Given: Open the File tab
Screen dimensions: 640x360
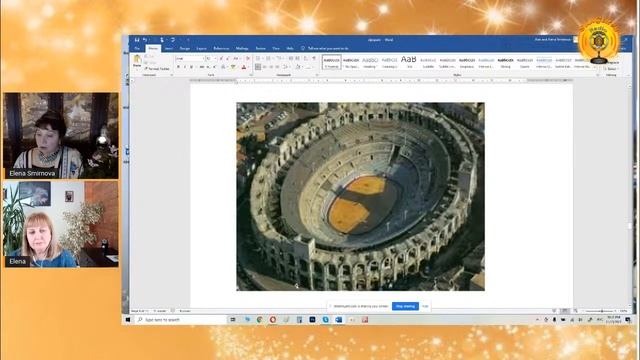Looking at the screenshot, I should (x=137, y=49).
